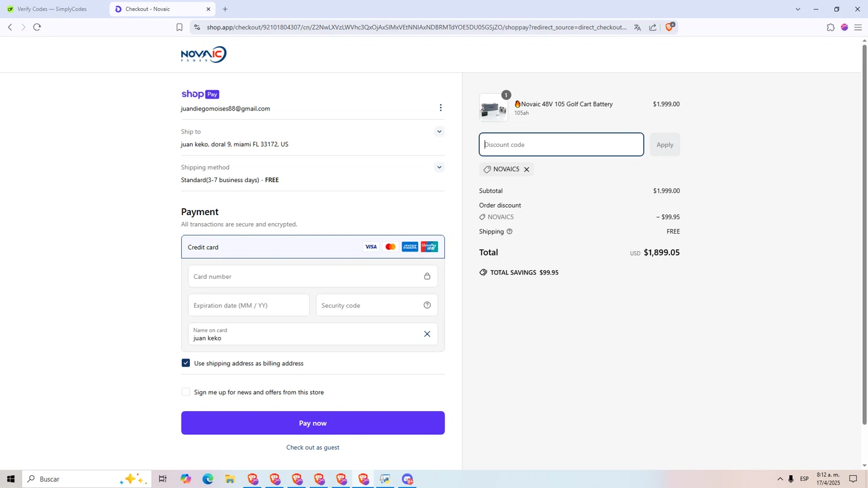Screen dimensions: 868x488
Task: Open File Explorer from the taskbar
Action: pos(230,479)
